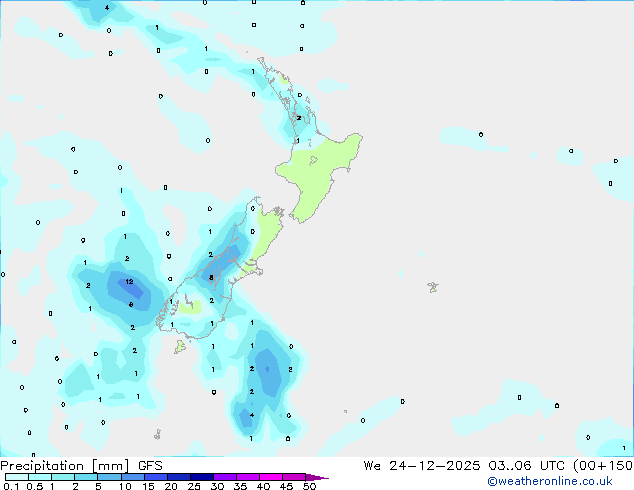Pick the lightest 0.1–0.5 mm legend swatch
The image size is (634, 490).
pyautogui.click(x=17, y=477)
